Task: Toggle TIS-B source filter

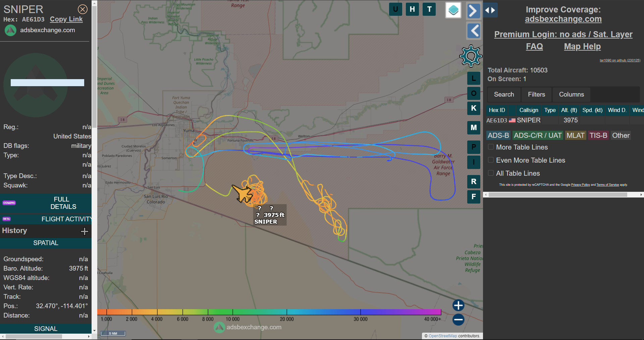Action: tap(598, 135)
